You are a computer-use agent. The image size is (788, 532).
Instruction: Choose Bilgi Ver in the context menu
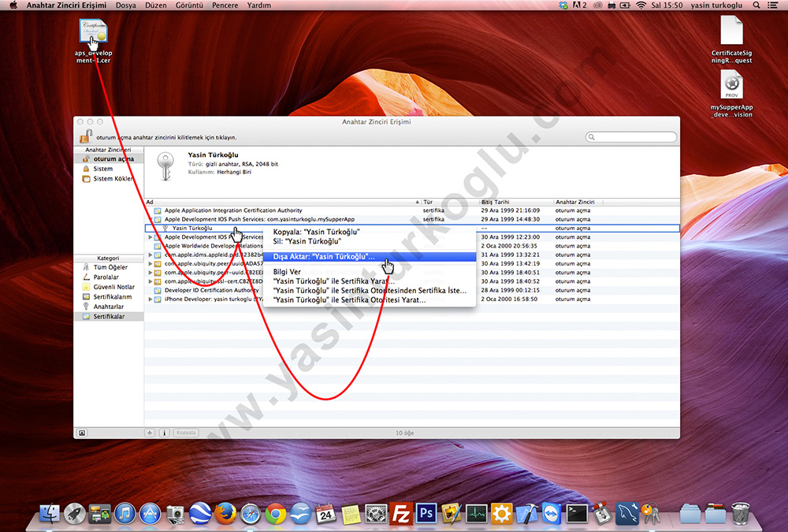[x=370, y=272]
